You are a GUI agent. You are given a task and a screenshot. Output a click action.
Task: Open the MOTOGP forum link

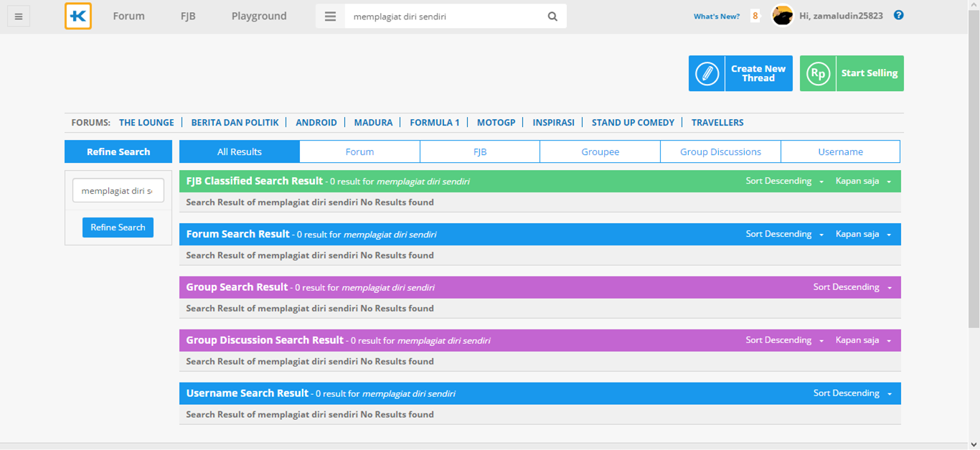click(496, 122)
